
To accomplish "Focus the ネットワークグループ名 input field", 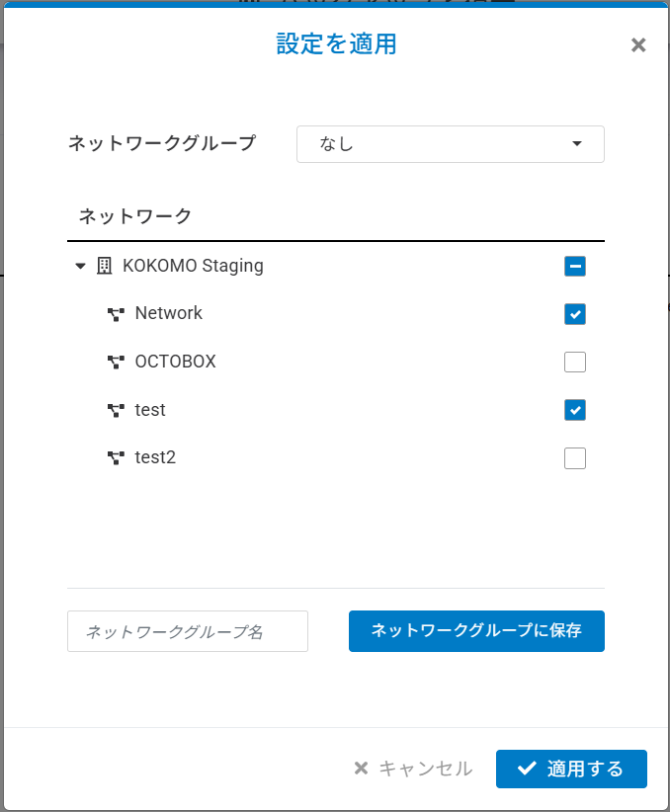I will 188,631.
